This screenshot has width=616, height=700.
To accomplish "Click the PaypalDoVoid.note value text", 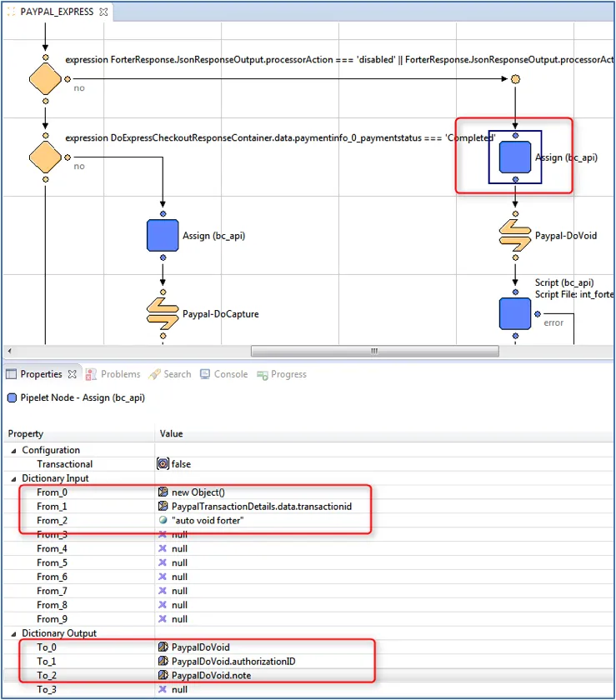I will (x=211, y=675).
